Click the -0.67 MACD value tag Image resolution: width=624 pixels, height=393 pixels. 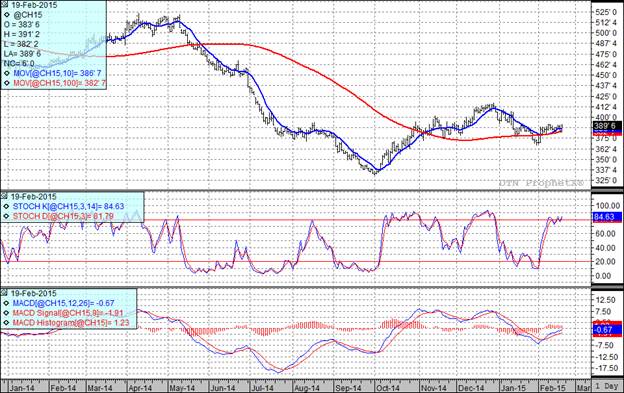pyautogui.click(x=606, y=330)
